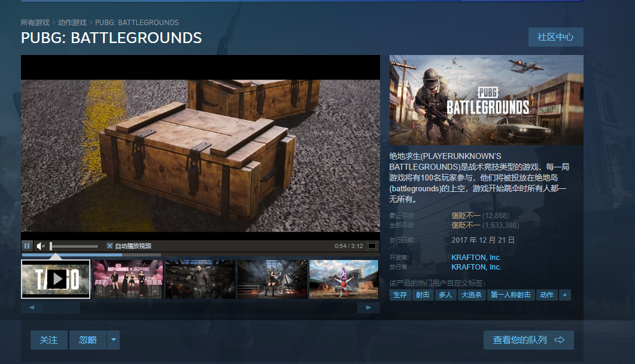Open all reviews 褒贬不一 (1,533,398)

(485, 225)
